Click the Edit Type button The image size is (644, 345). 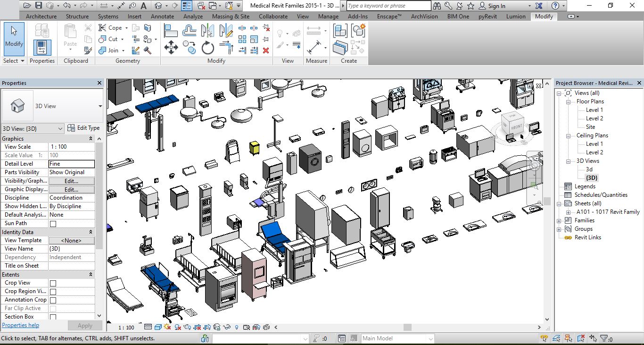(x=84, y=128)
